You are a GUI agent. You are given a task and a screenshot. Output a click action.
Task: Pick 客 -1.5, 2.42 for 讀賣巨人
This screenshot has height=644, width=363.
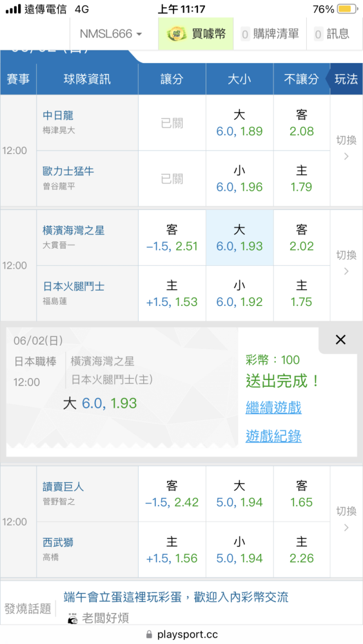[x=172, y=494]
